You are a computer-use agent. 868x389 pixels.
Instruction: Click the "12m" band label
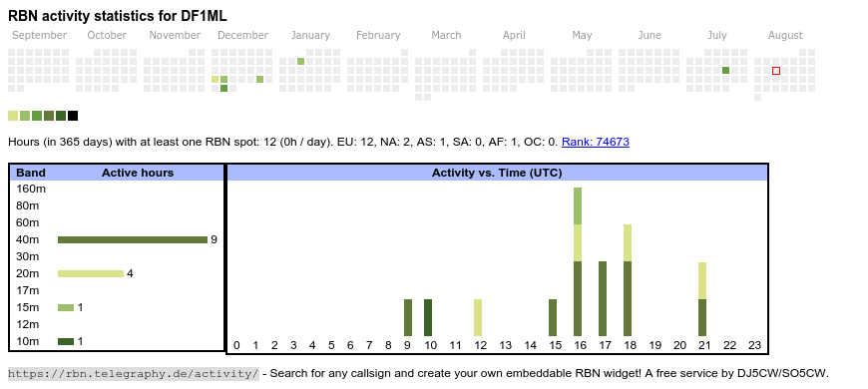(28, 324)
